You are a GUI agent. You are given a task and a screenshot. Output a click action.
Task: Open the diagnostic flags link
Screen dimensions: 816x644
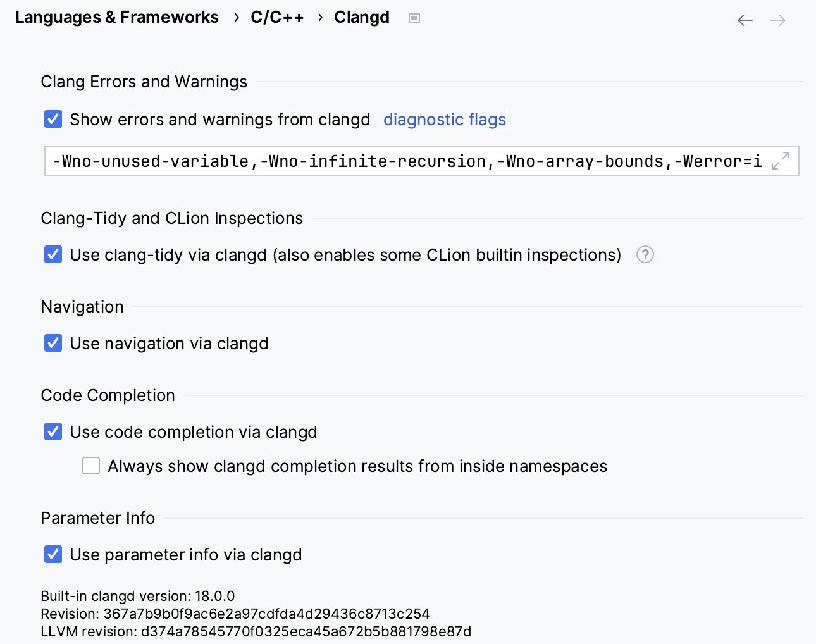pos(445,119)
